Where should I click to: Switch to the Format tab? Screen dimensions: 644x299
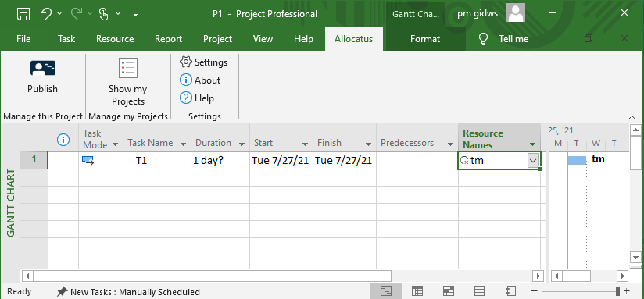point(425,39)
